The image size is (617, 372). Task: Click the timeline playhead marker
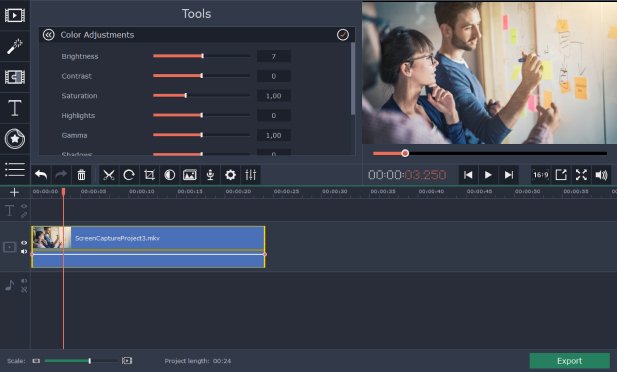click(63, 192)
